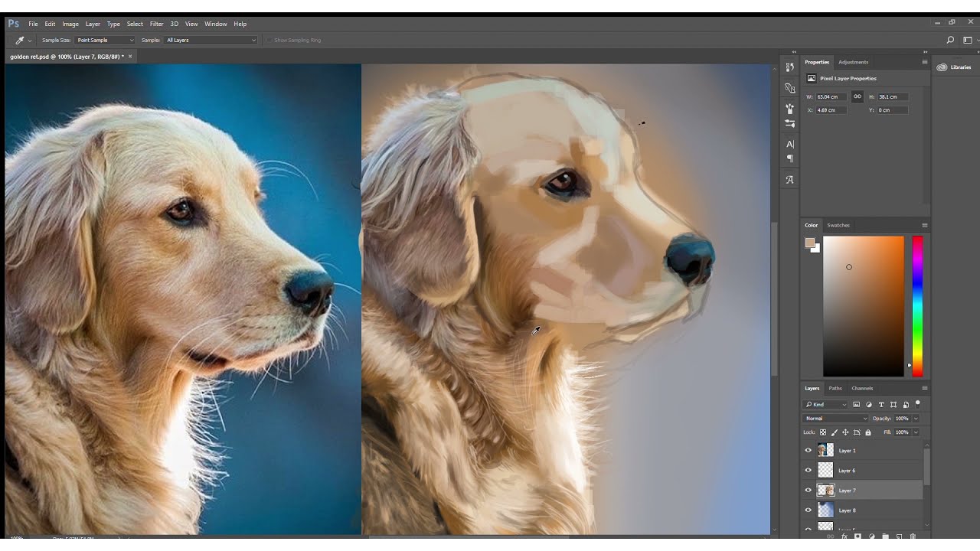Click the Search icon in options bar
Screen dimensions: 980x551
(x=950, y=40)
